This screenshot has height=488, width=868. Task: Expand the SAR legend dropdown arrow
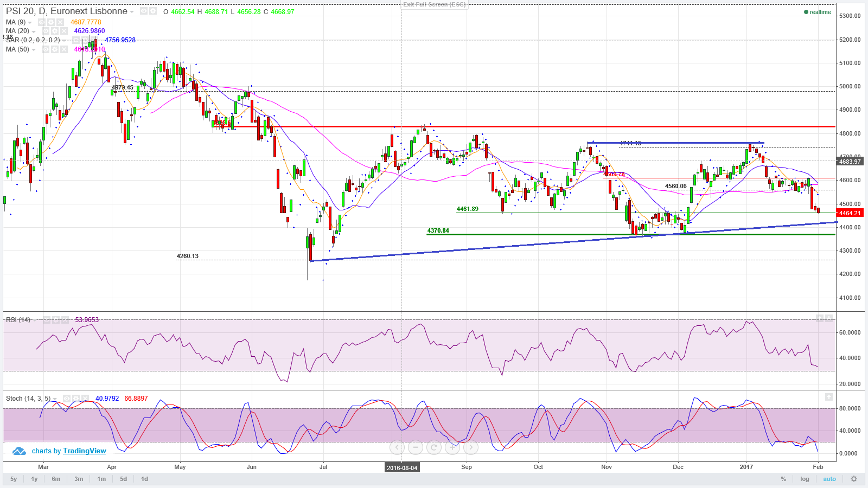tap(64, 41)
